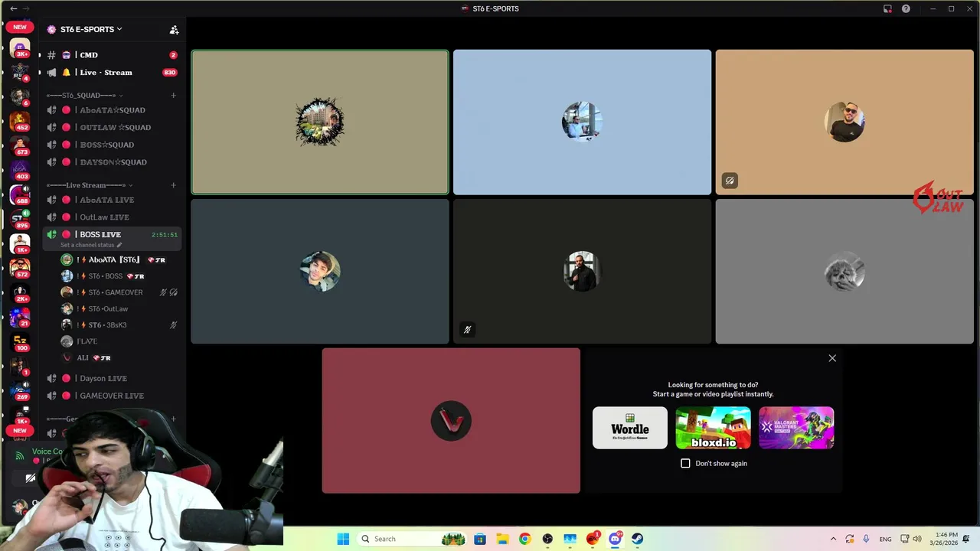Screen dimensions: 980x551
Task: Open the ENG language indicator in the tray
Action: [885, 539]
